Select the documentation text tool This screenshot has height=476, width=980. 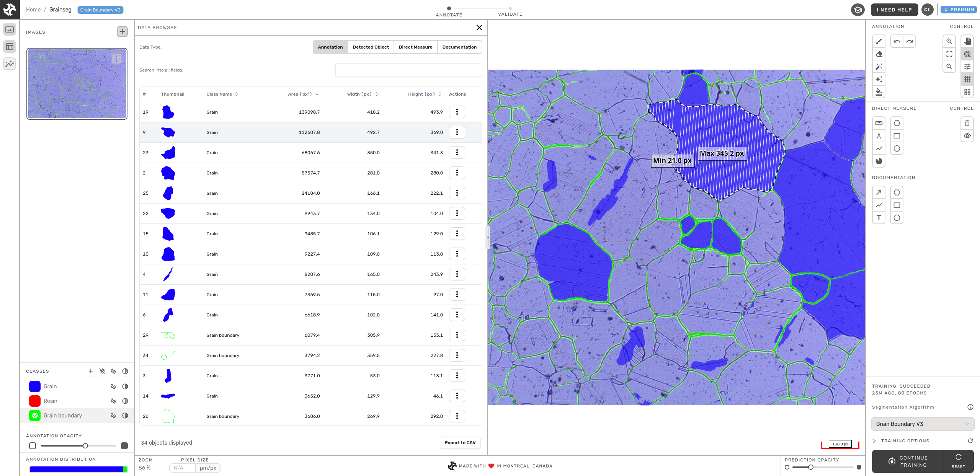879,218
